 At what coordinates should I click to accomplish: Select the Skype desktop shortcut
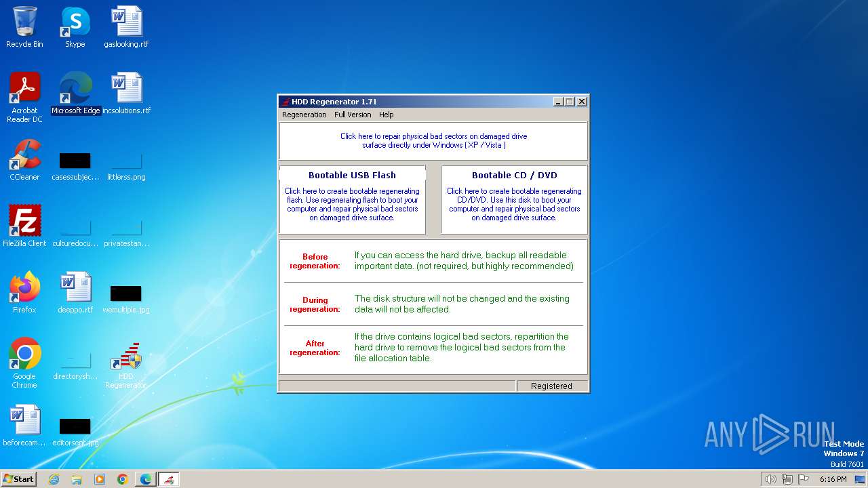click(75, 28)
